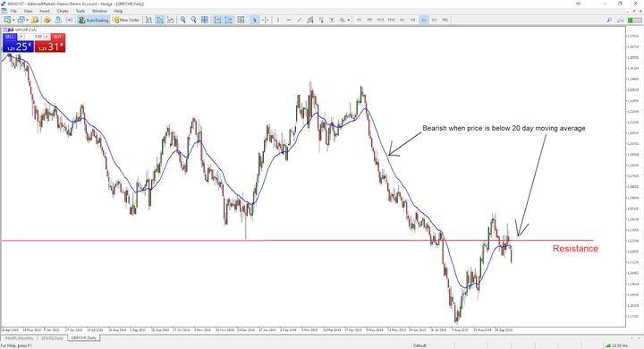
Task: Open the Charts menu
Action: coord(63,11)
